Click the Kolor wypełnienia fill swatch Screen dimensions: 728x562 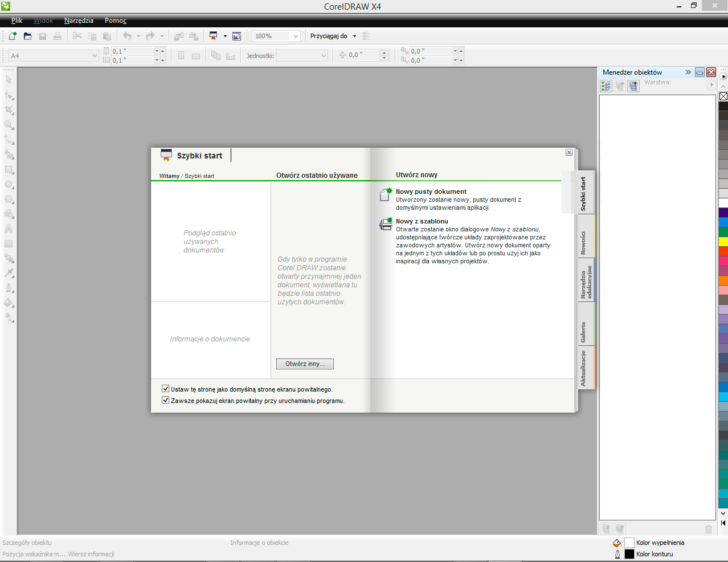[x=629, y=543]
